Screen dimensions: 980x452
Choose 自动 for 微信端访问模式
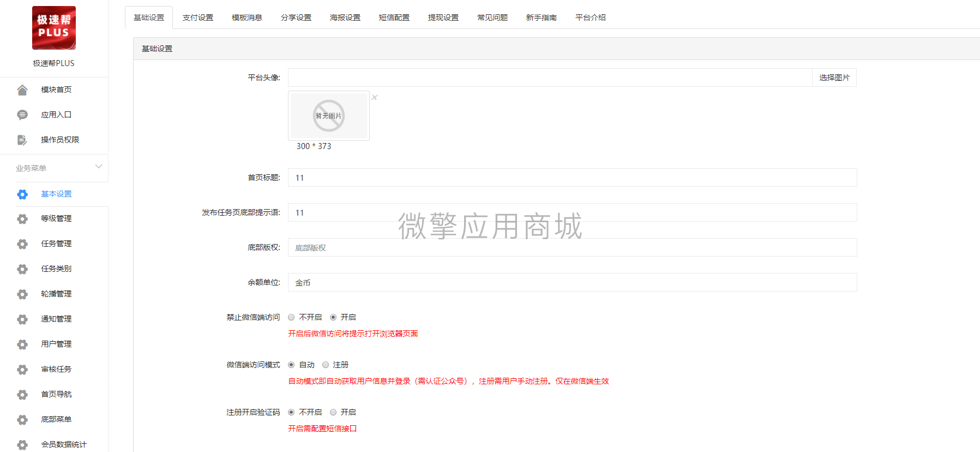click(291, 365)
